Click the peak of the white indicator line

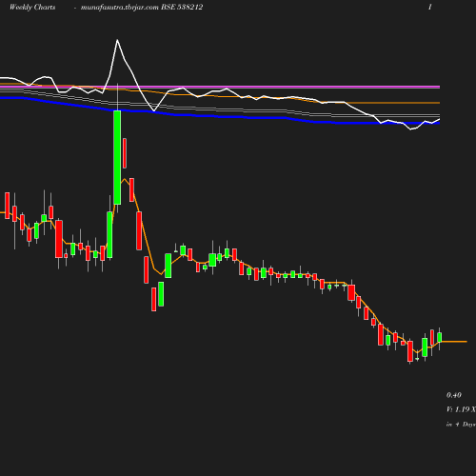tap(117, 40)
